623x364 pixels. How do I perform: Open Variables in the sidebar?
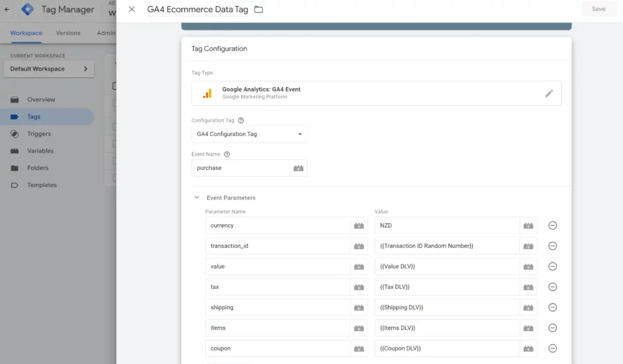point(47,151)
